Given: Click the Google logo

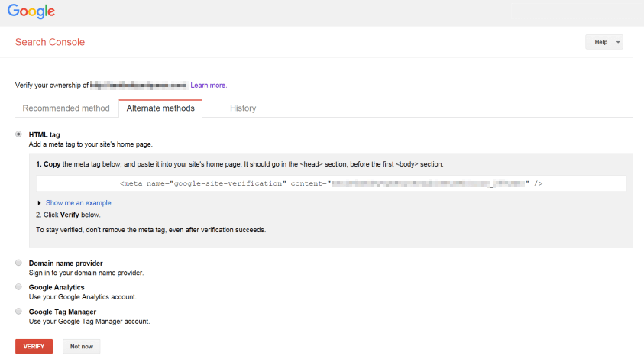Looking at the screenshot, I should point(31,11).
